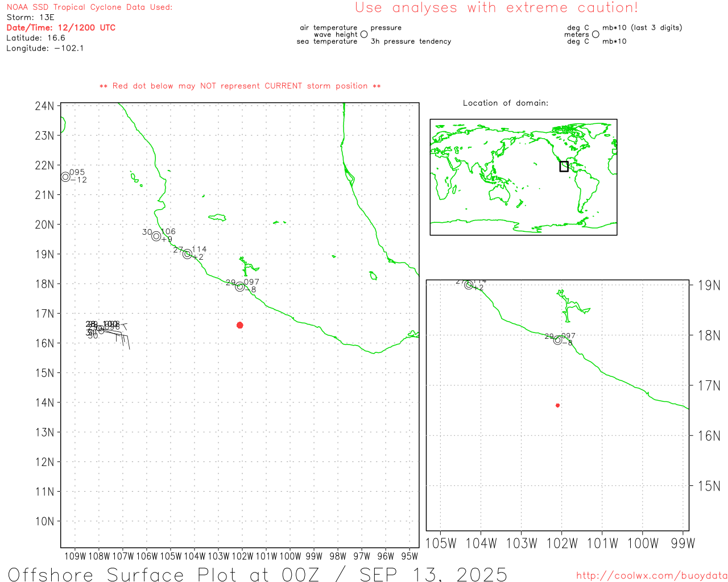
Task: Click the world locator thumbnail map
Action: (x=523, y=177)
